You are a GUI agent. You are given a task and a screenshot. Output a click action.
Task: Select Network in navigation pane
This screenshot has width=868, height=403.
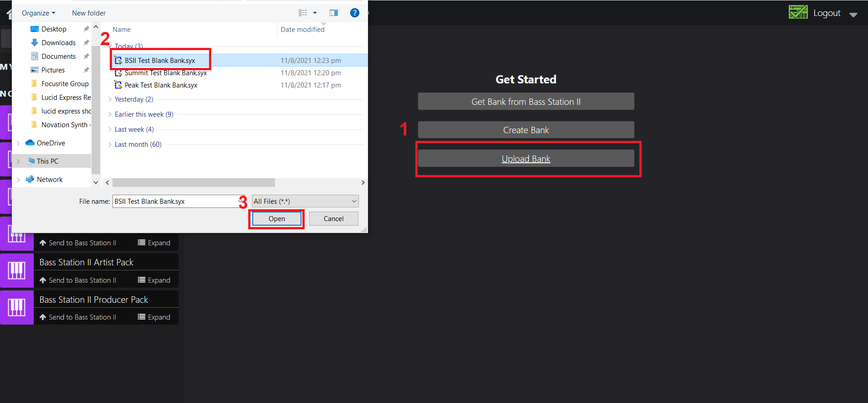[50, 179]
